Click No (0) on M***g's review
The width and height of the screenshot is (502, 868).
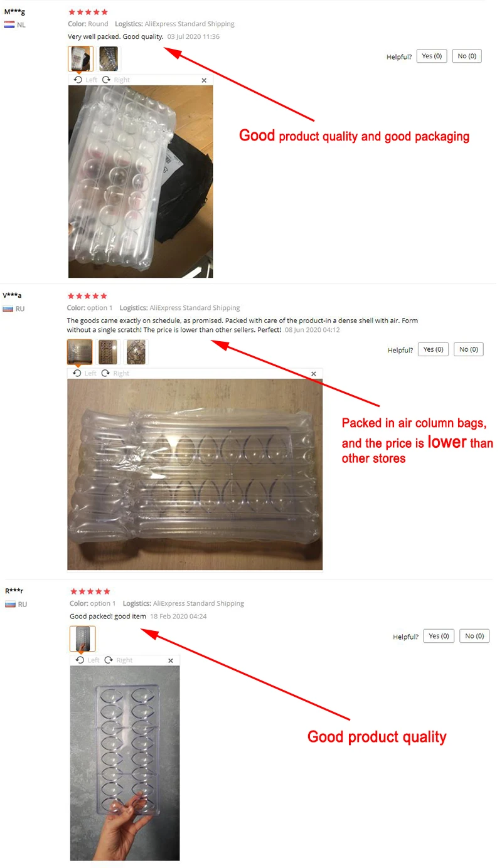pos(467,56)
